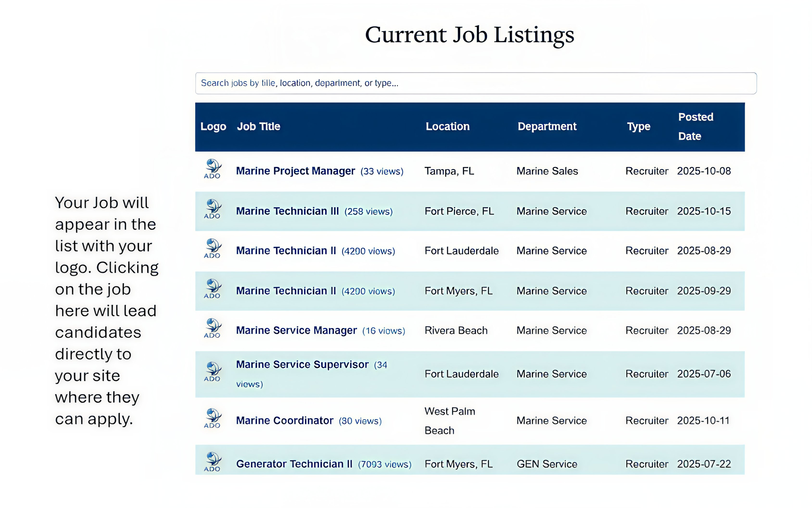Click ADO logo beside Marine Coordinator
The image size is (812, 508).
click(x=212, y=418)
